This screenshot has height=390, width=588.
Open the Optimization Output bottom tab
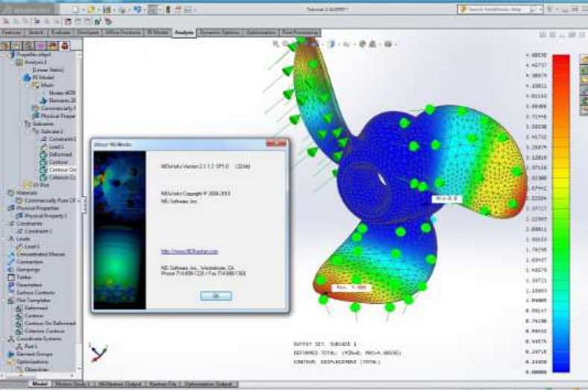point(208,384)
